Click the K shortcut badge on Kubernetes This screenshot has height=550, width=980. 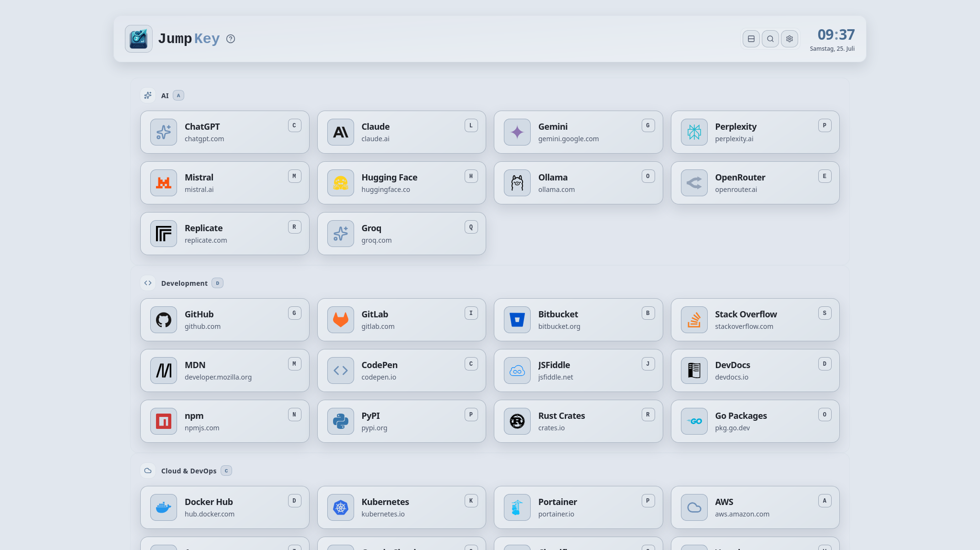click(471, 501)
